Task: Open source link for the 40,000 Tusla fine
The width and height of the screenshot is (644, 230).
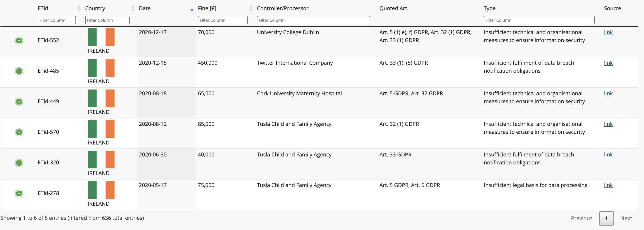Action: (608, 155)
